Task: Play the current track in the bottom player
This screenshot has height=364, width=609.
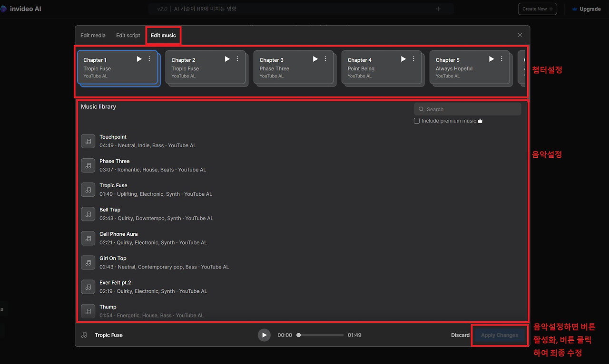Action: pyautogui.click(x=264, y=335)
